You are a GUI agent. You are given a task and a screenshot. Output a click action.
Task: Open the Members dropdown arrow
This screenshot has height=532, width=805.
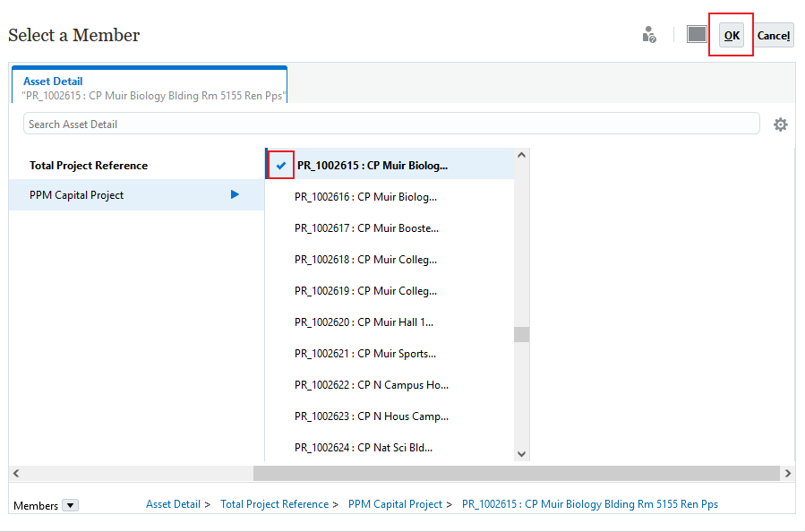[x=71, y=505]
